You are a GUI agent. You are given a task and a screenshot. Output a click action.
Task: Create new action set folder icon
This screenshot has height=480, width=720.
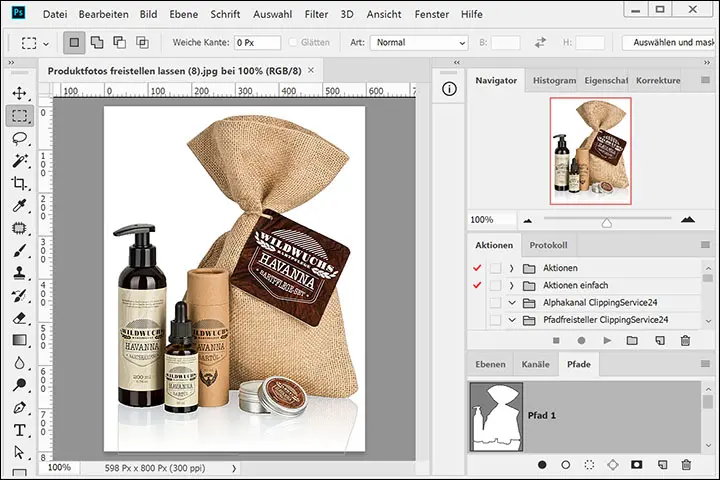632,341
